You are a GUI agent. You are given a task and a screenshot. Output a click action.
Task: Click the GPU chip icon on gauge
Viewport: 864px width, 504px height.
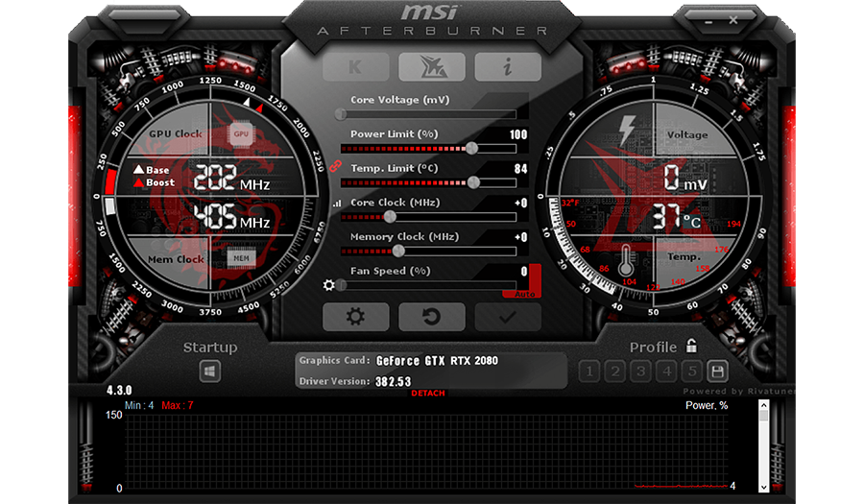click(241, 133)
